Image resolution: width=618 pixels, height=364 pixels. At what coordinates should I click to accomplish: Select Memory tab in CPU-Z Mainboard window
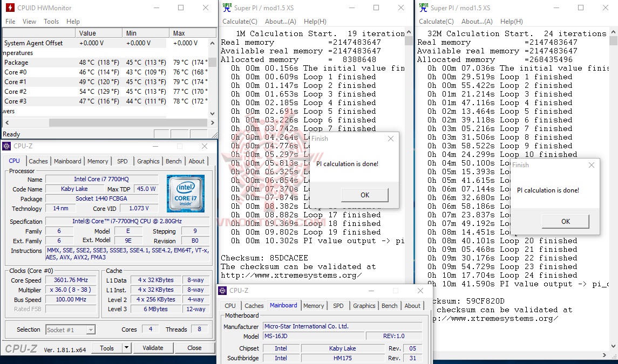pos(314,306)
